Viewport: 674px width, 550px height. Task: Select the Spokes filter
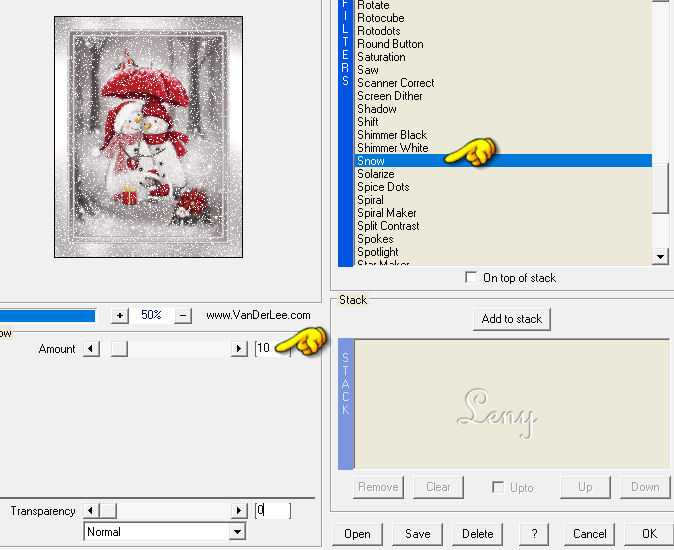click(503, 239)
